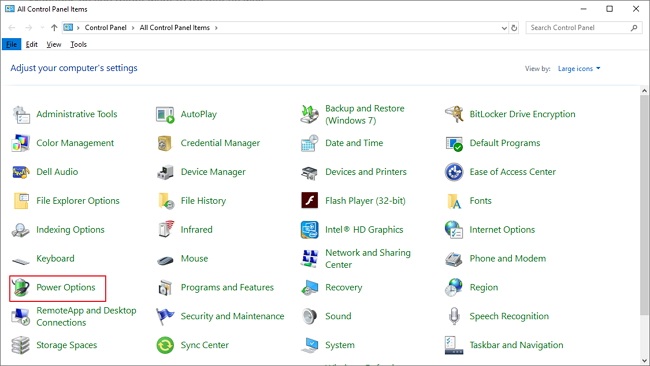Image resolution: width=650 pixels, height=366 pixels.
Task: Click the Color Management icon
Action: click(x=21, y=143)
